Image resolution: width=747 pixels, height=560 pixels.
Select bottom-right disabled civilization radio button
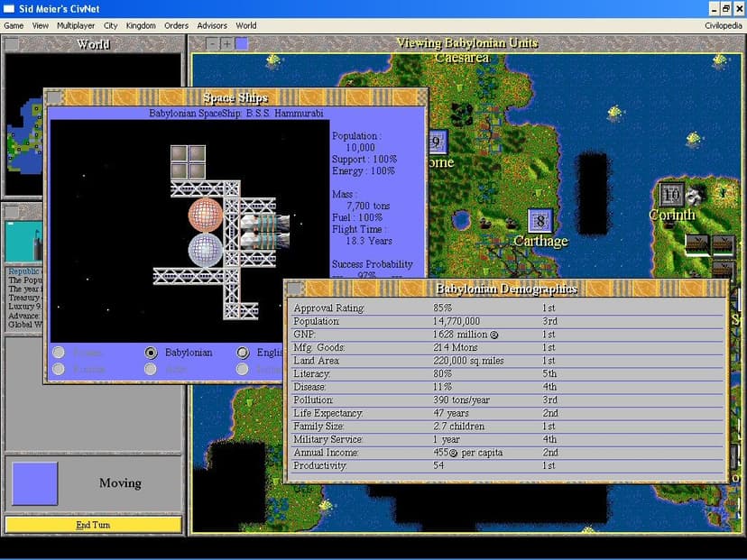click(x=243, y=369)
